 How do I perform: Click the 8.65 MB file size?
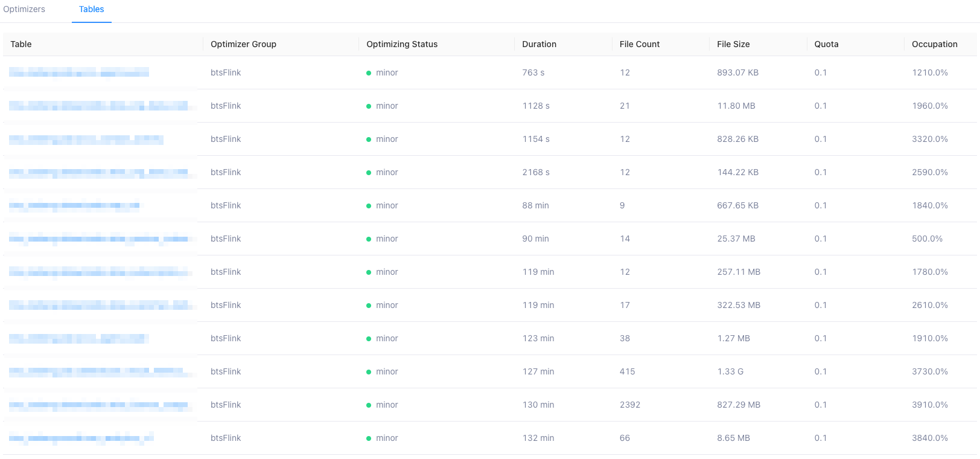pyautogui.click(x=734, y=438)
